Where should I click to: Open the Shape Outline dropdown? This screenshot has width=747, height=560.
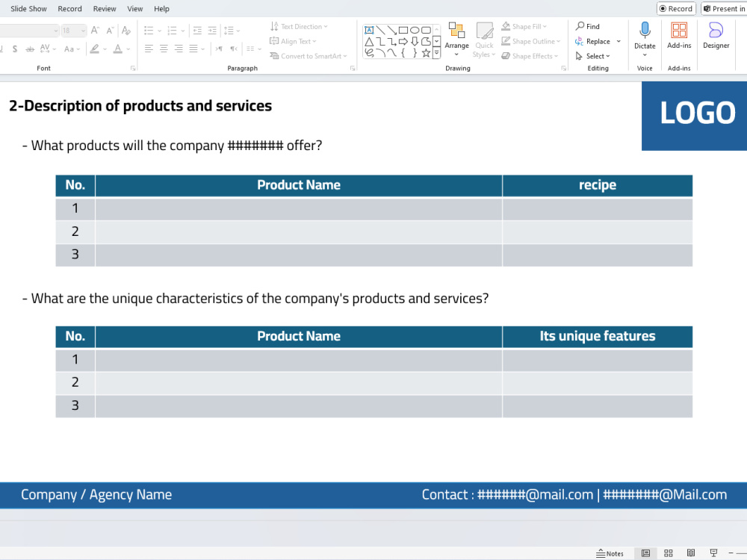tap(530, 41)
